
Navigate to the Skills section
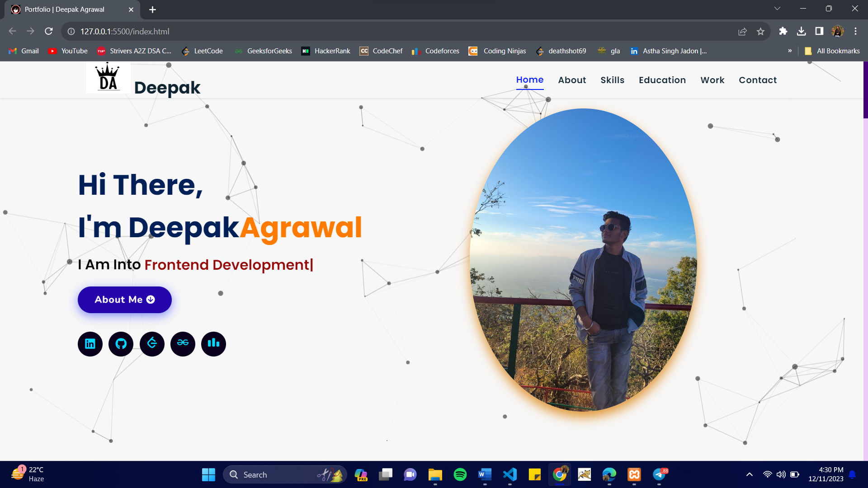[x=612, y=80]
